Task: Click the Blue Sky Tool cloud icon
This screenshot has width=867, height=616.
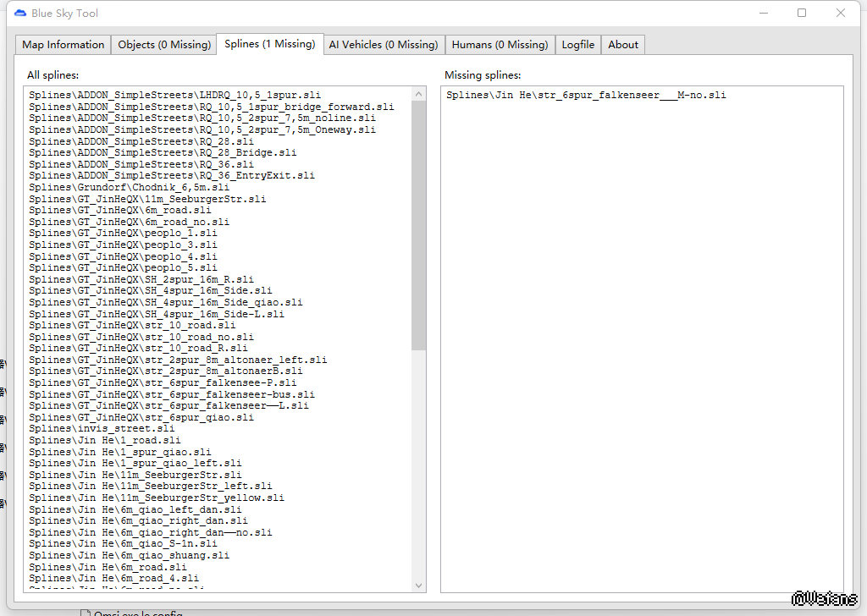Action: [x=20, y=13]
